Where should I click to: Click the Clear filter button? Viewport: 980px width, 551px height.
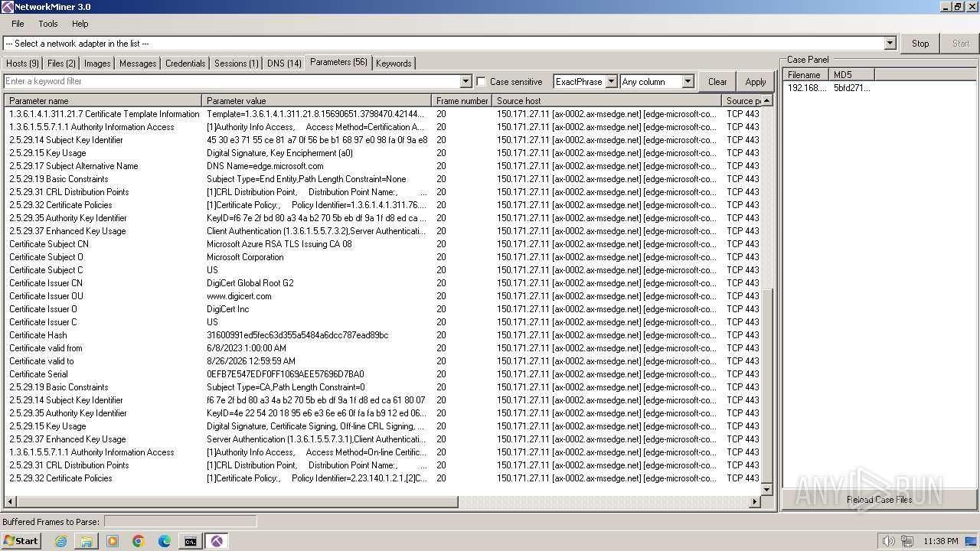(717, 81)
